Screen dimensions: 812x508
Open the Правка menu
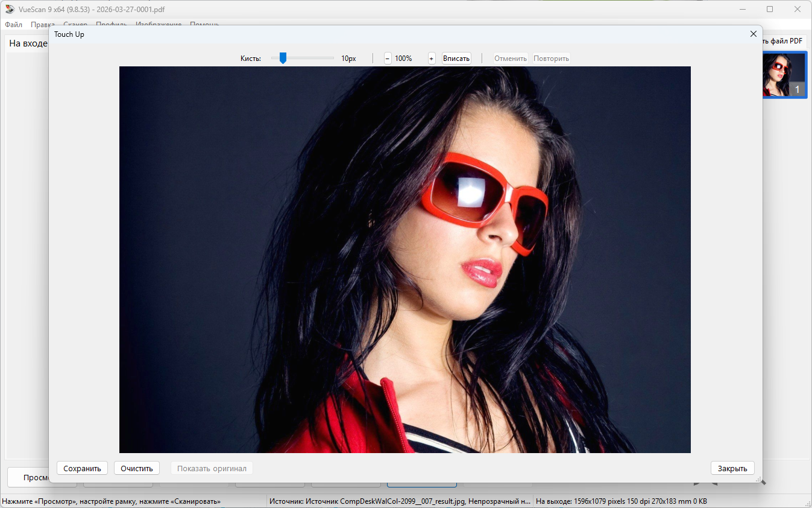tap(43, 25)
